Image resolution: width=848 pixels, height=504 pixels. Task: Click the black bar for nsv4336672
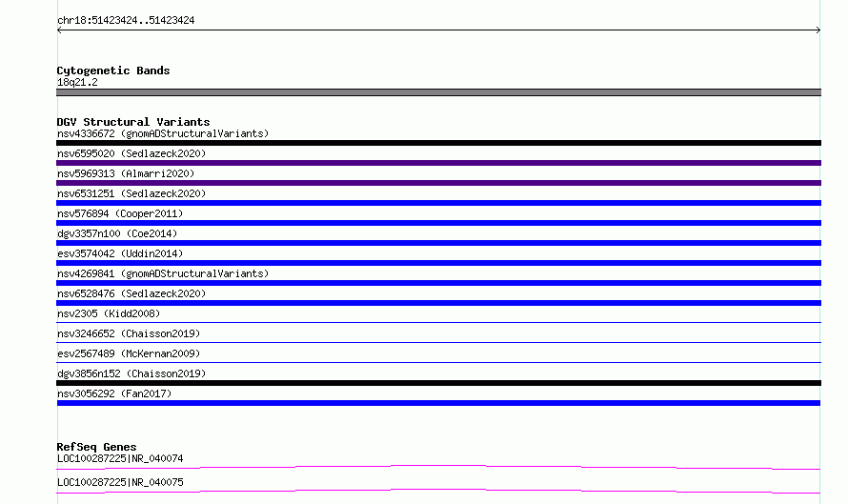(x=438, y=143)
